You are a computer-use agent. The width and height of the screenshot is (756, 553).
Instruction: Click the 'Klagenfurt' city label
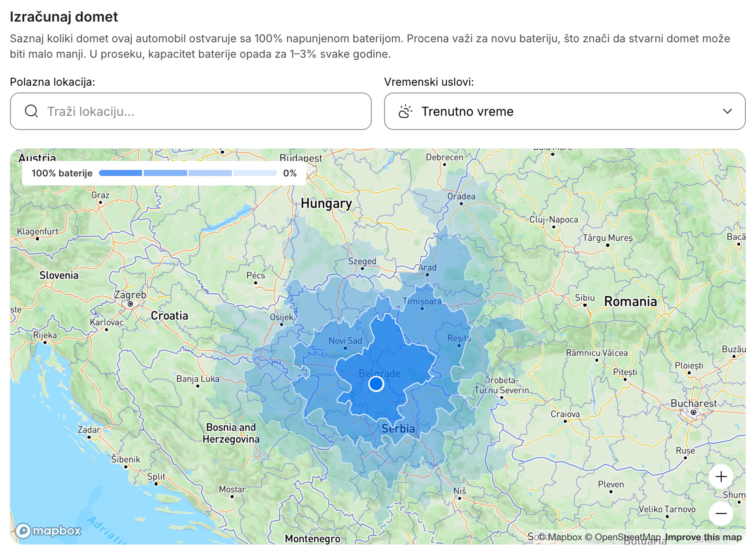click(x=37, y=231)
